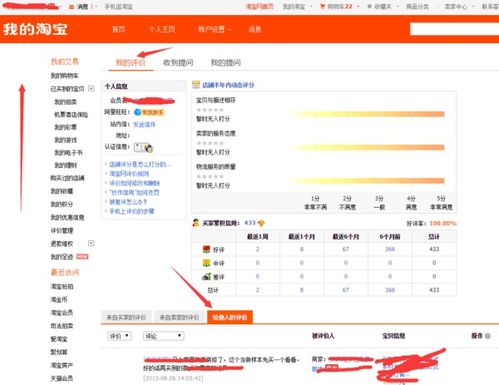Go to 首页 in the orange nav bar
Screen dimensions: 499x385
tap(119, 29)
